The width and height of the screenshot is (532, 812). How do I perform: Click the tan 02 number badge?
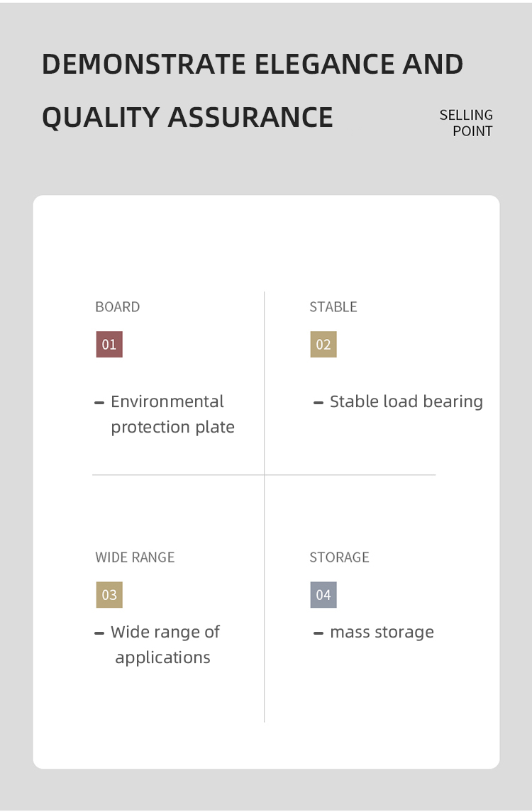[x=323, y=345]
